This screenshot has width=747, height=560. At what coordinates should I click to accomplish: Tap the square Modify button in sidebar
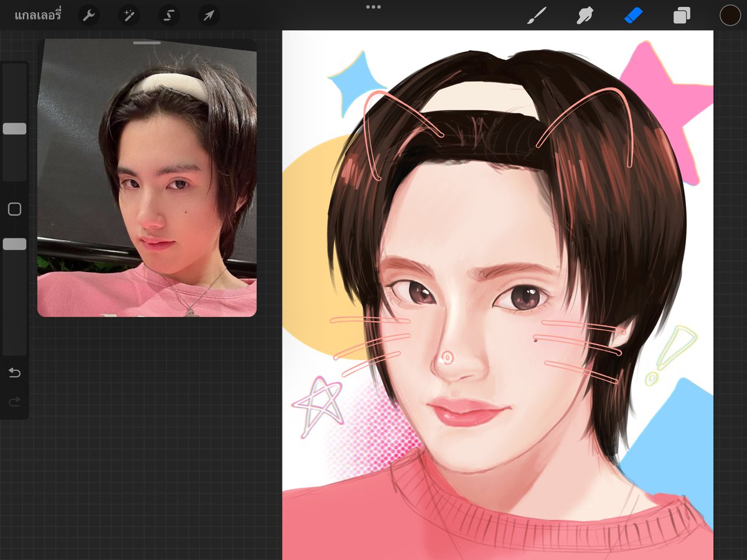(x=14, y=209)
